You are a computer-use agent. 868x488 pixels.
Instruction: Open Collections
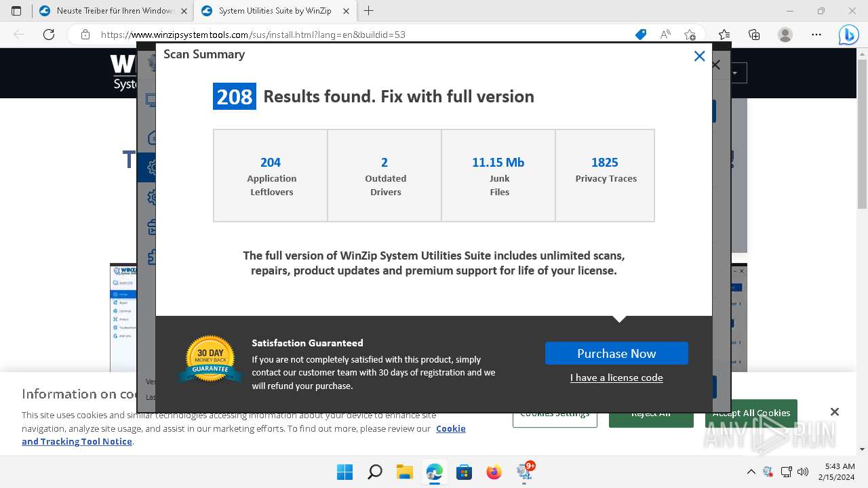click(x=754, y=35)
